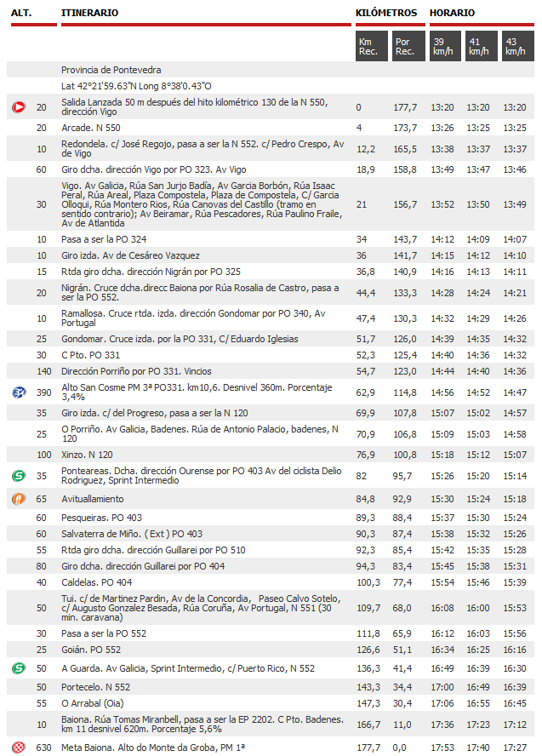Click the orange Avituallamiento feed zone icon
This screenshot has width=542, height=756.
19,499
